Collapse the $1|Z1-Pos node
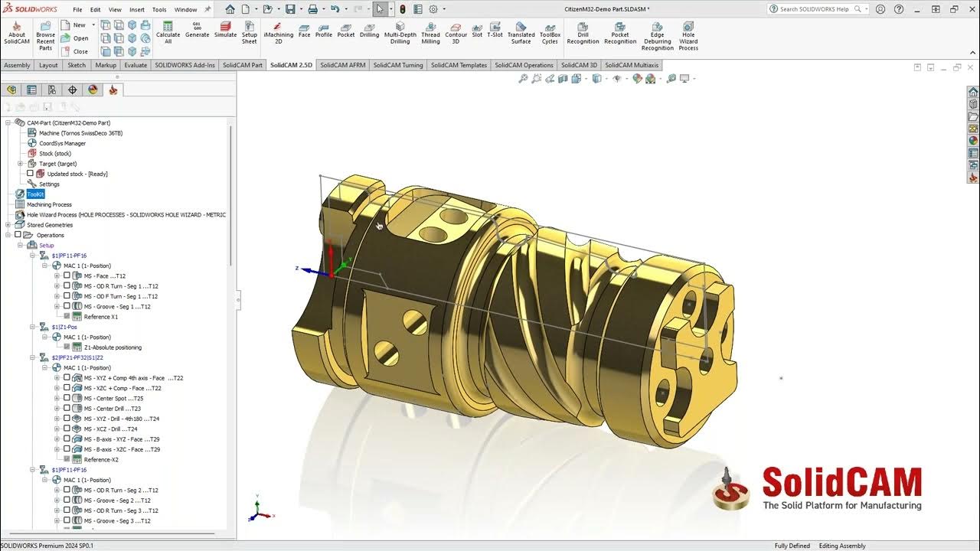The height and width of the screenshot is (551, 980). [x=33, y=327]
